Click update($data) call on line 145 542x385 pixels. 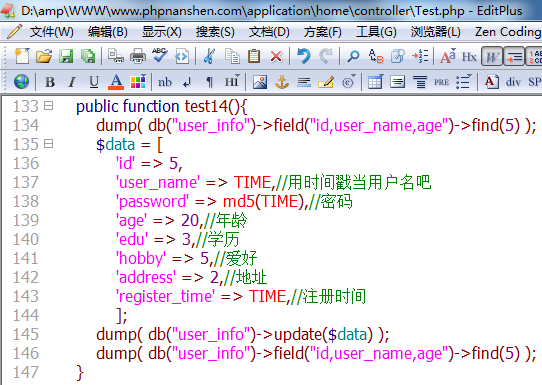tap(324, 335)
